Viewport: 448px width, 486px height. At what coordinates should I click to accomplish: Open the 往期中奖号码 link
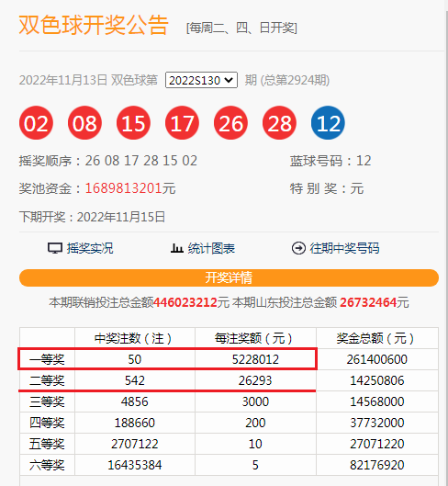pos(344,248)
